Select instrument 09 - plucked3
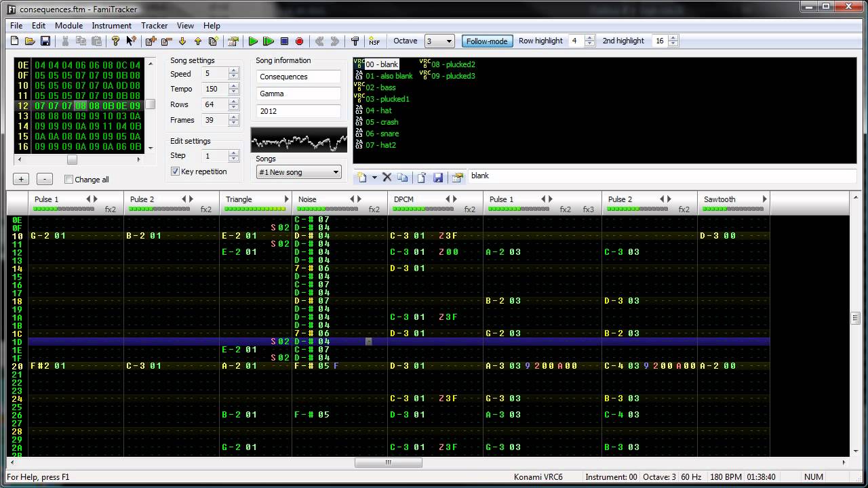Screen dimensions: 868x488 pyautogui.click(x=453, y=76)
